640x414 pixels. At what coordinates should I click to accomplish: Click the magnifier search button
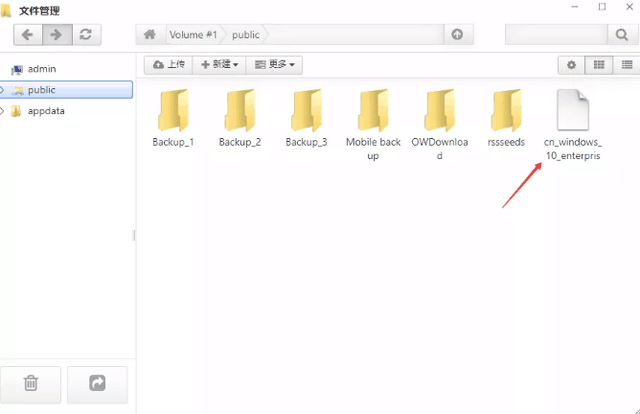[x=622, y=35]
